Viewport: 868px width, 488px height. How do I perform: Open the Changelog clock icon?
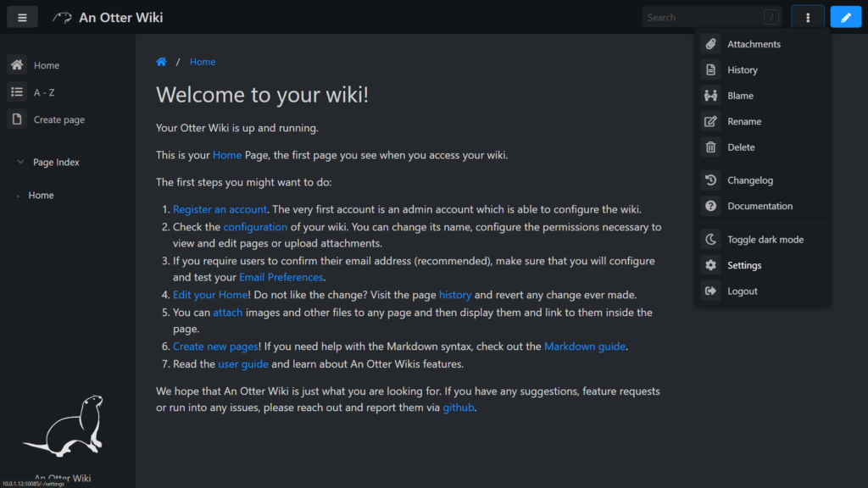(x=711, y=180)
